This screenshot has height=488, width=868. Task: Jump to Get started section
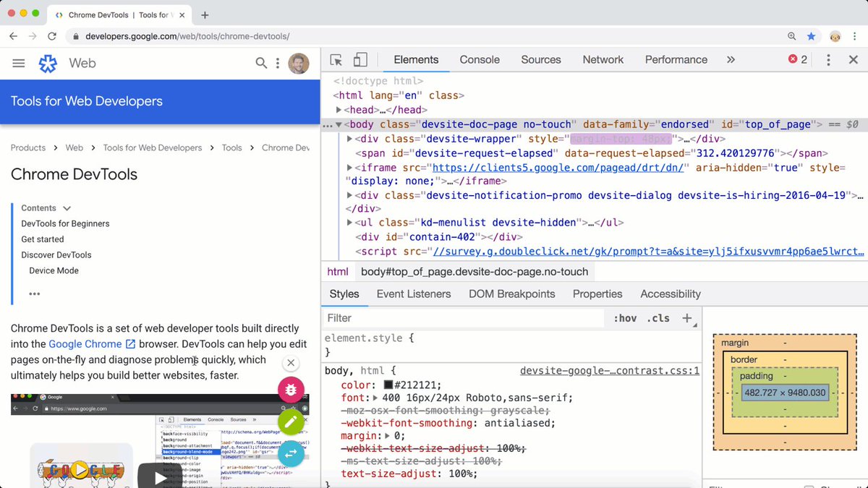tap(43, 239)
